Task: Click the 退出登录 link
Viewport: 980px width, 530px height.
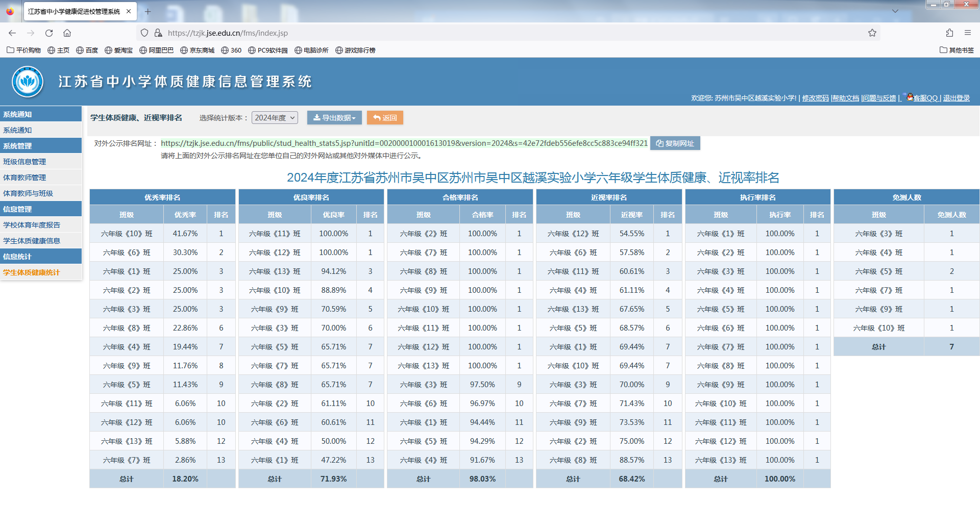Action: click(x=956, y=98)
